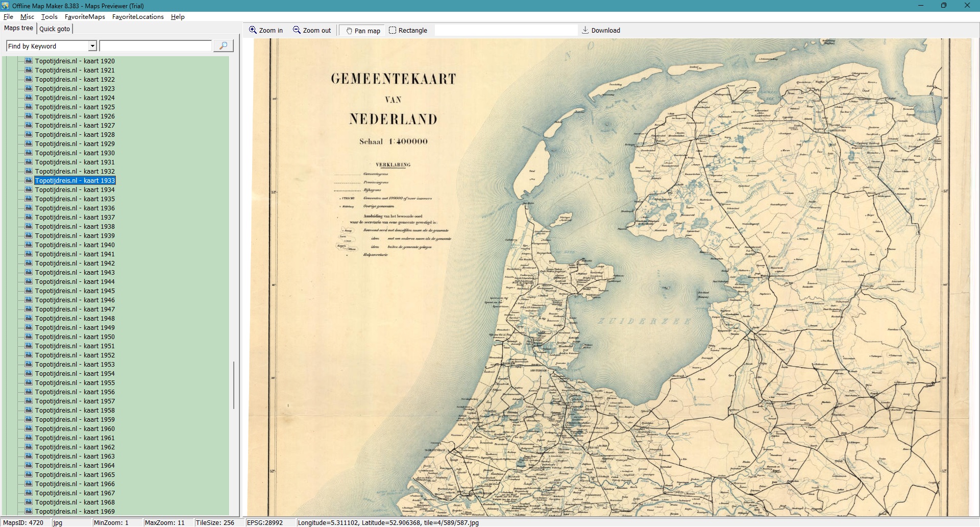Click map icon beside kaart 1945

pyautogui.click(x=29, y=291)
